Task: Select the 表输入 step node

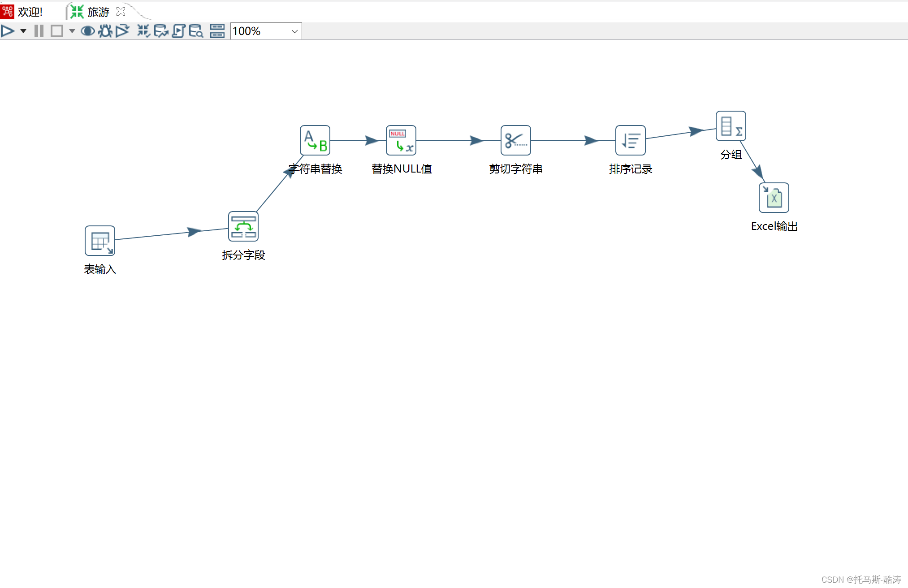Action: coord(100,241)
